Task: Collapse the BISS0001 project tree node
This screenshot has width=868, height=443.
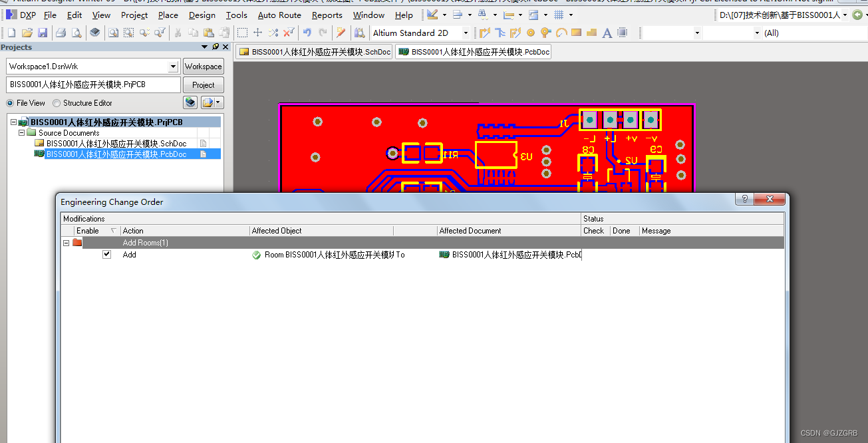Action: tap(13, 122)
